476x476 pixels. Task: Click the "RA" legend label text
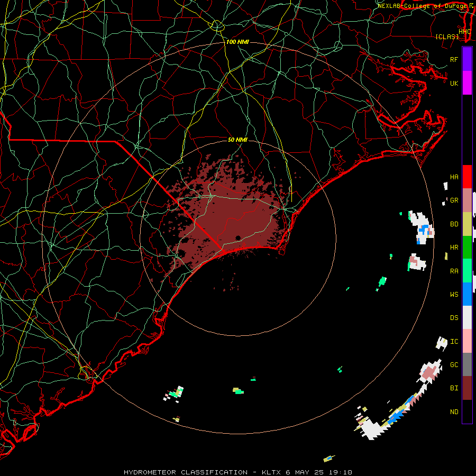(454, 271)
